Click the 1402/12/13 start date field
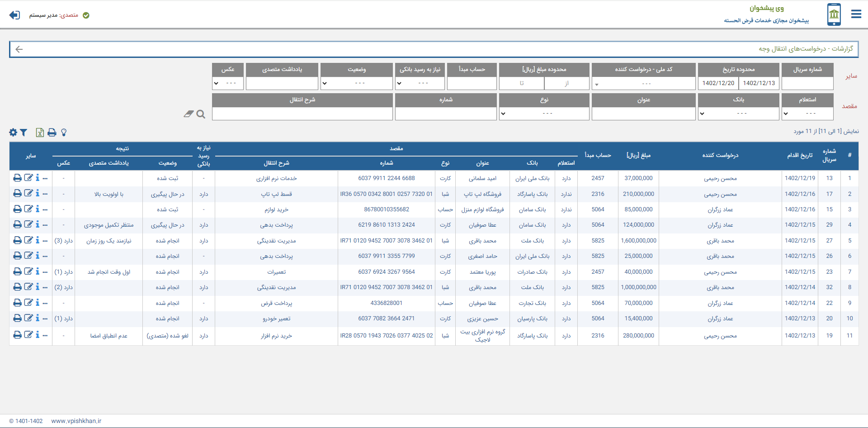The width and height of the screenshot is (868, 428). pyautogui.click(x=759, y=83)
